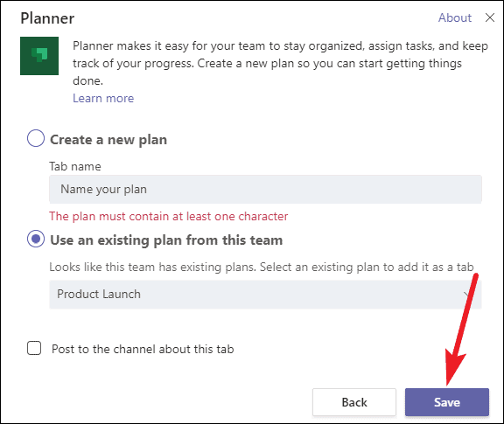Expand the existing plan list via its chevron arrow

click(467, 295)
